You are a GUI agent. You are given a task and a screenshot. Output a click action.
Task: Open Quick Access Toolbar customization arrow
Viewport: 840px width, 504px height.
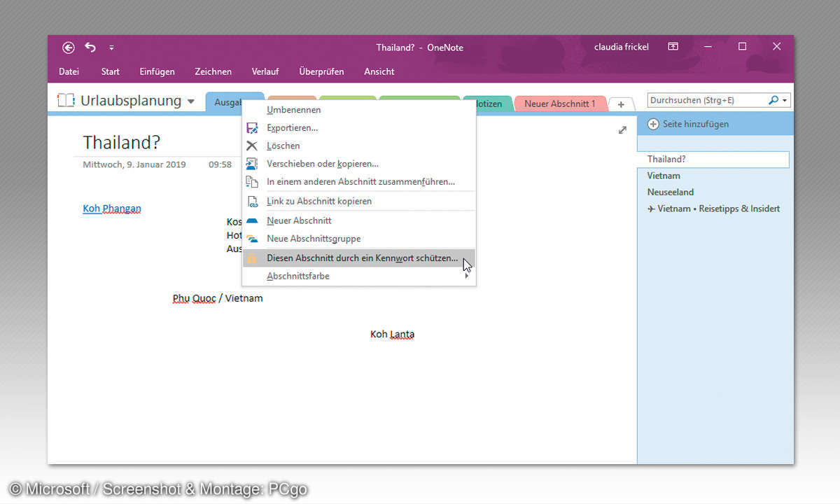pyautogui.click(x=111, y=48)
